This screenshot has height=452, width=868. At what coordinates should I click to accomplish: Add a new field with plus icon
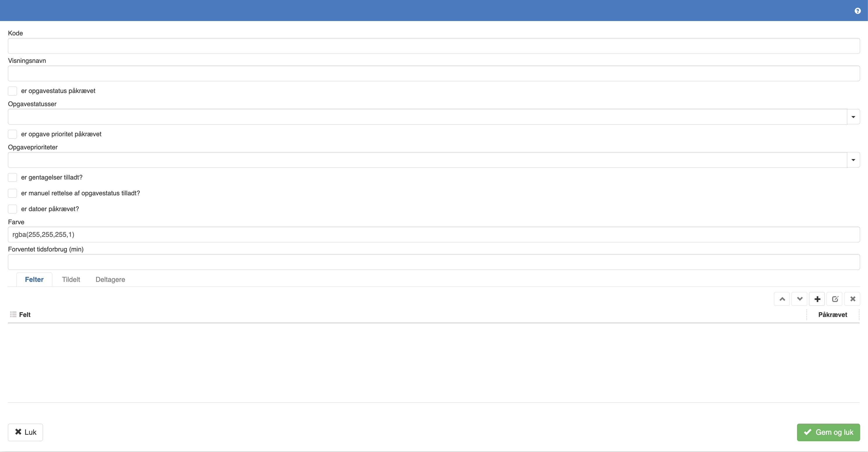point(817,299)
